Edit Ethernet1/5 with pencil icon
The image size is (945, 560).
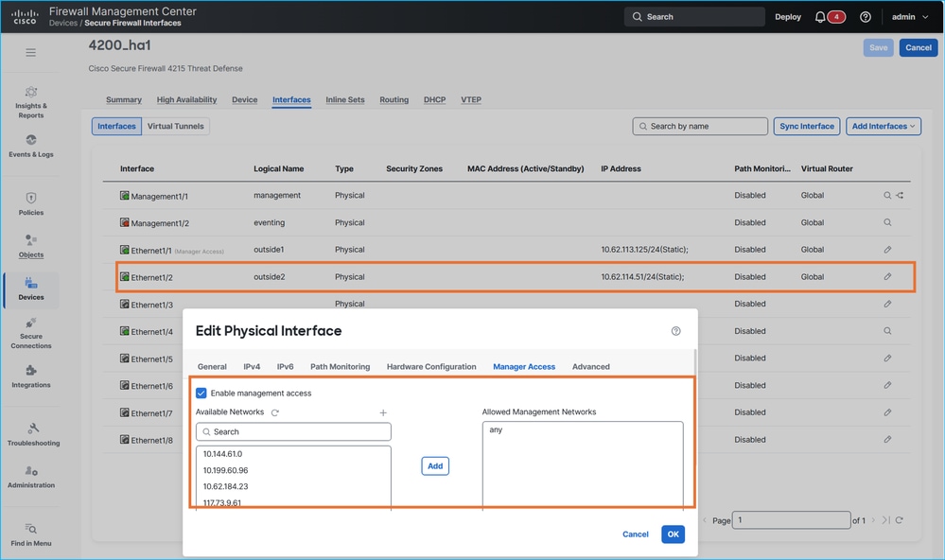click(887, 359)
